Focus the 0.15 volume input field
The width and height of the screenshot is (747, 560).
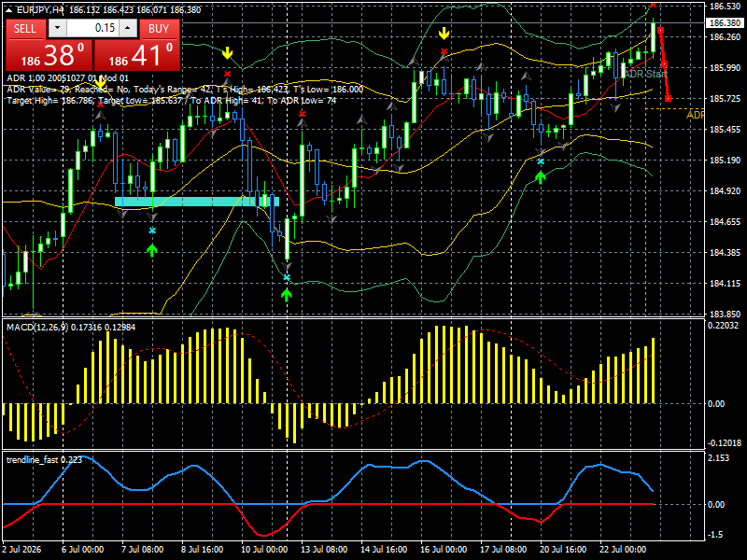[x=92, y=29]
